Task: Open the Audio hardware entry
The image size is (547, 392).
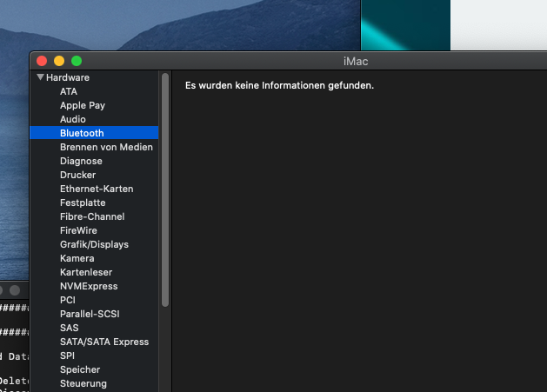Action: [x=73, y=119]
